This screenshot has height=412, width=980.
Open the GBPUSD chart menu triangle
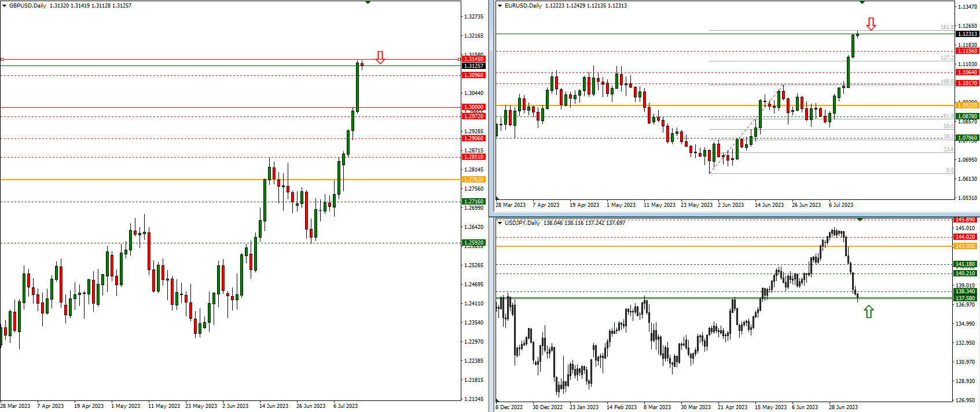pos(4,6)
